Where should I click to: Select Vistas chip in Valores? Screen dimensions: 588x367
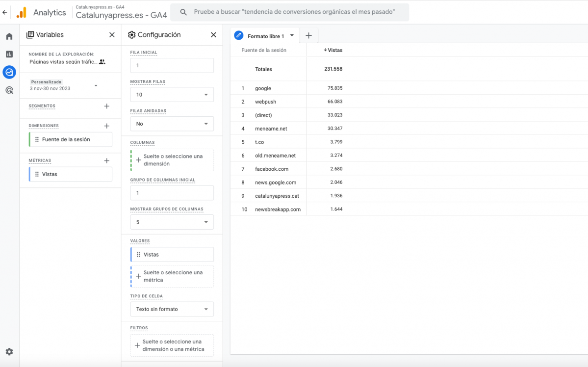pos(172,255)
